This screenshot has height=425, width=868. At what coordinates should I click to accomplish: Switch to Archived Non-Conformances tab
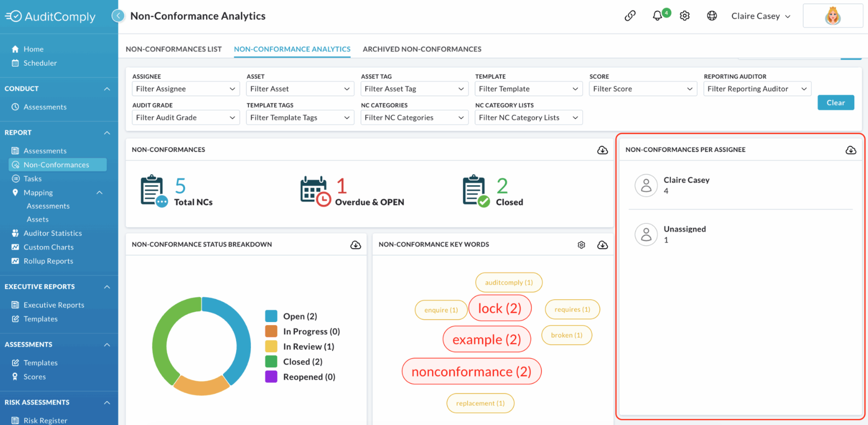[x=422, y=49]
